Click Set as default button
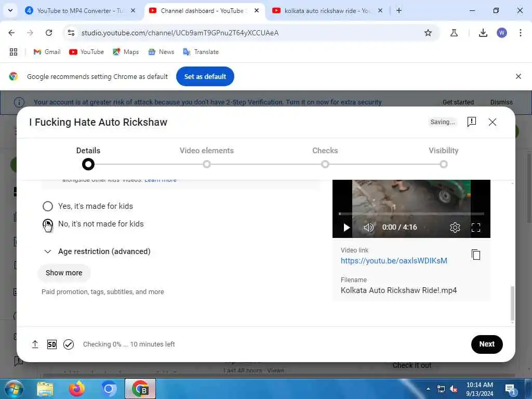 [x=205, y=76]
